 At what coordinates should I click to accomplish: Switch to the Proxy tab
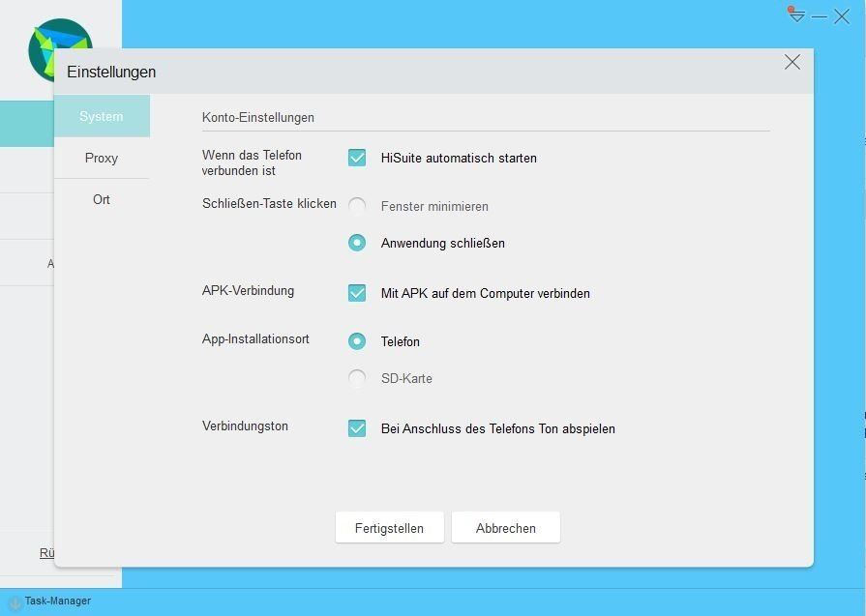tap(102, 158)
